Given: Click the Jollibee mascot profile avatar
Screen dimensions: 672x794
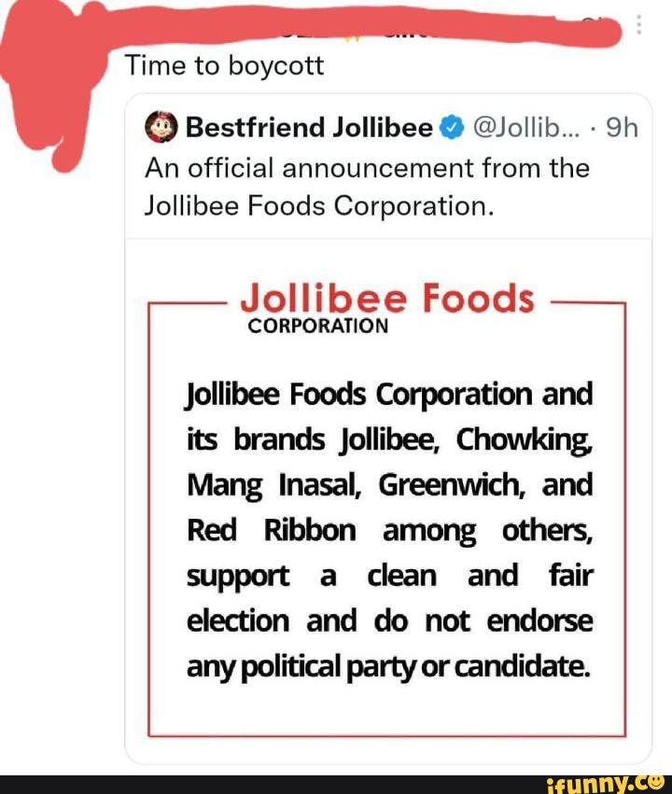Looking at the screenshot, I should click(x=161, y=127).
